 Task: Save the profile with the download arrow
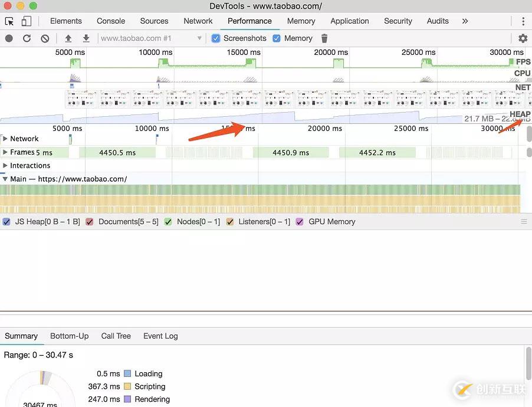coord(86,38)
